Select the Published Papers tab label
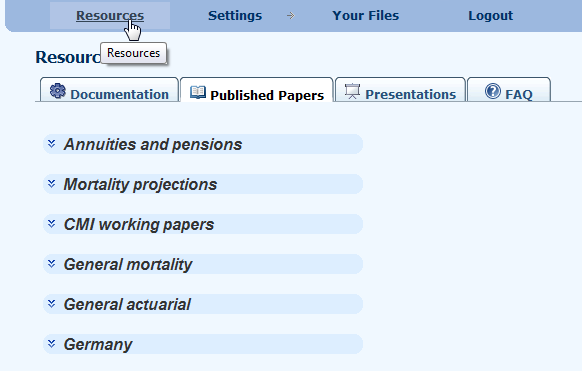This screenshot has width=582, height=371. coord(267,95)
